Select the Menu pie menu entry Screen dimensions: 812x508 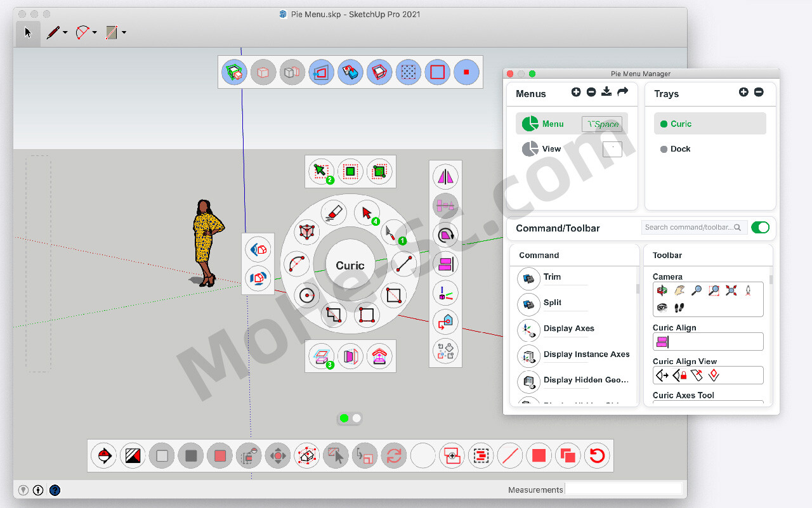[x=572, y=124]
